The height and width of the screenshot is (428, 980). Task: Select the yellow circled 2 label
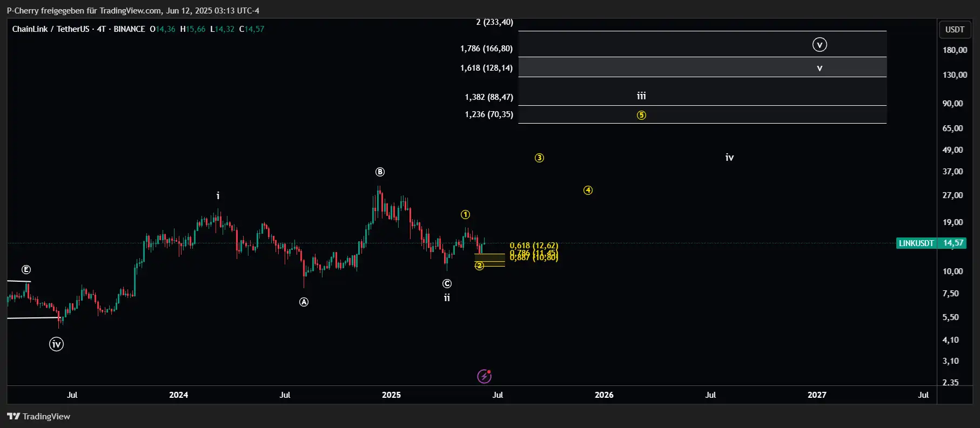(479, 266)
